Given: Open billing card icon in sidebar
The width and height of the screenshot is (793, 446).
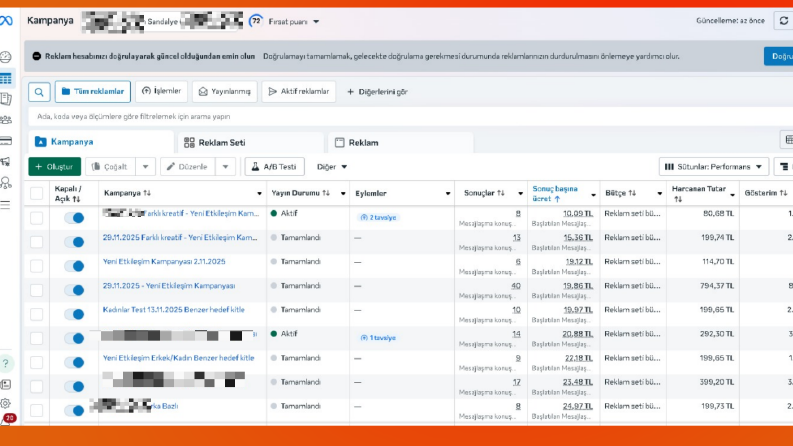Looking at the screenshot, I should click(x=6, y=141).
